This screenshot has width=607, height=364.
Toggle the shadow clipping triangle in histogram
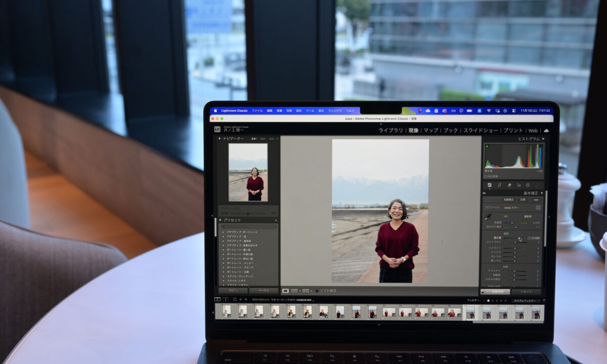coord(487,146)
